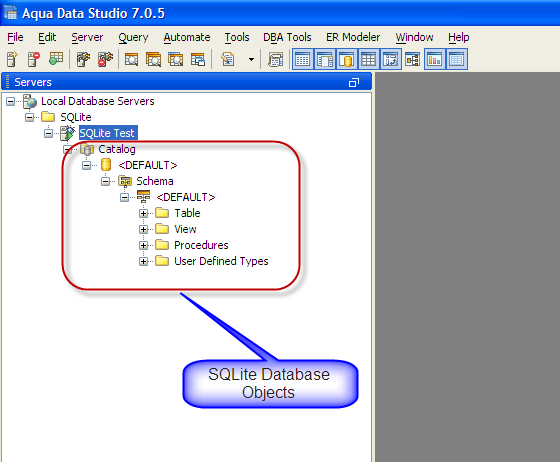This screenshot has height=462, width=560.
Task: Open the first Query Analyzer magnifier icon
Action: pyautogui.click(x=131, y=59)
